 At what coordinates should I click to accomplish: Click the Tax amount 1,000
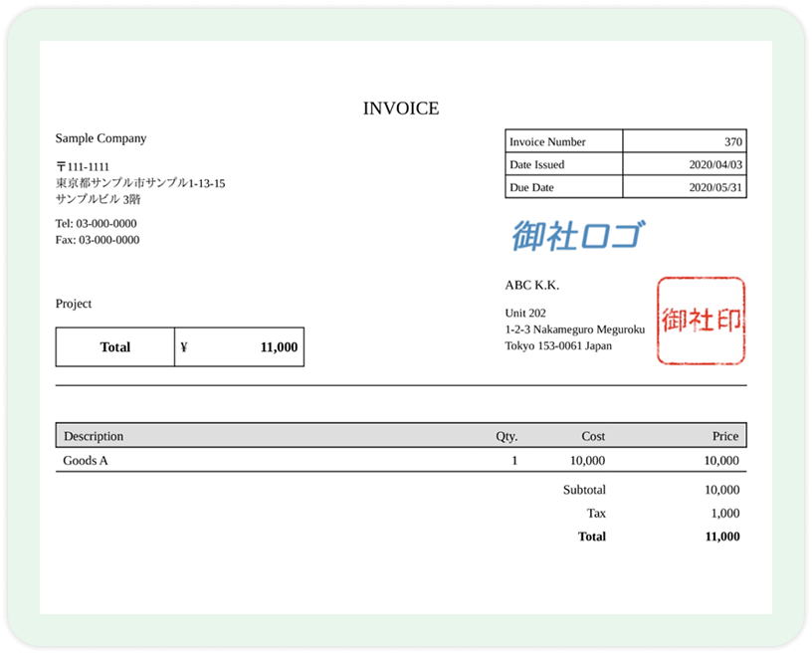point(725,513)
